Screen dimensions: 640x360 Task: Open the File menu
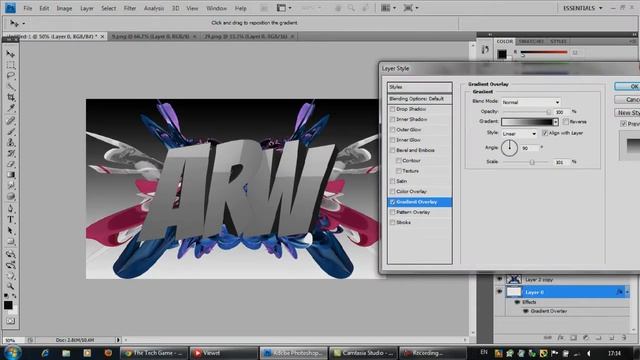point(28,8)
